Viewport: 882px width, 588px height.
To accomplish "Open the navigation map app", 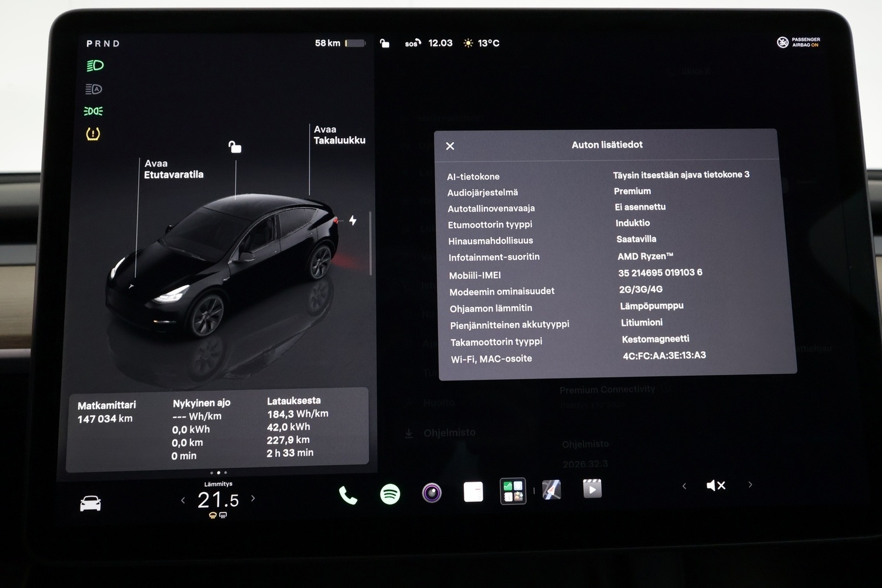I will pyautogui.click(x=552, y=490).
